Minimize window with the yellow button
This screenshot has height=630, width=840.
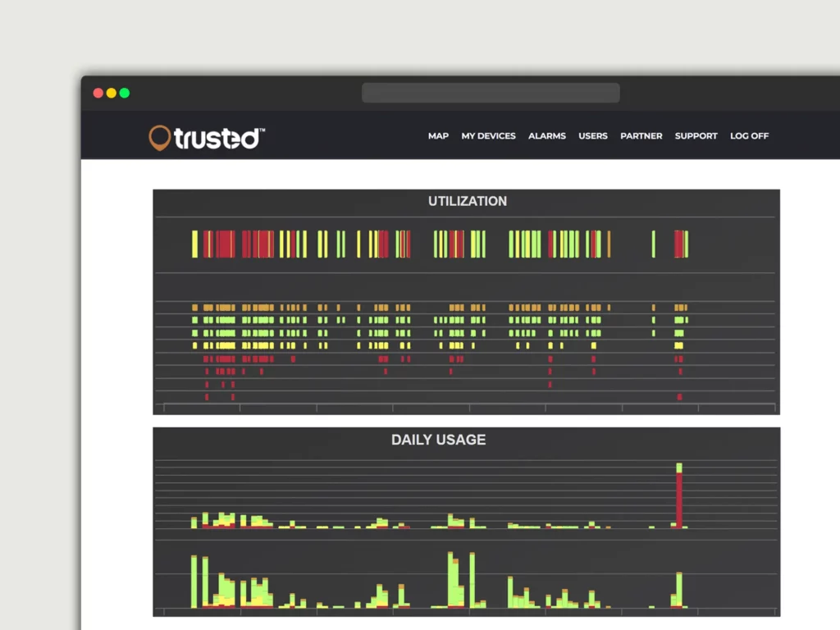(112, 94)
